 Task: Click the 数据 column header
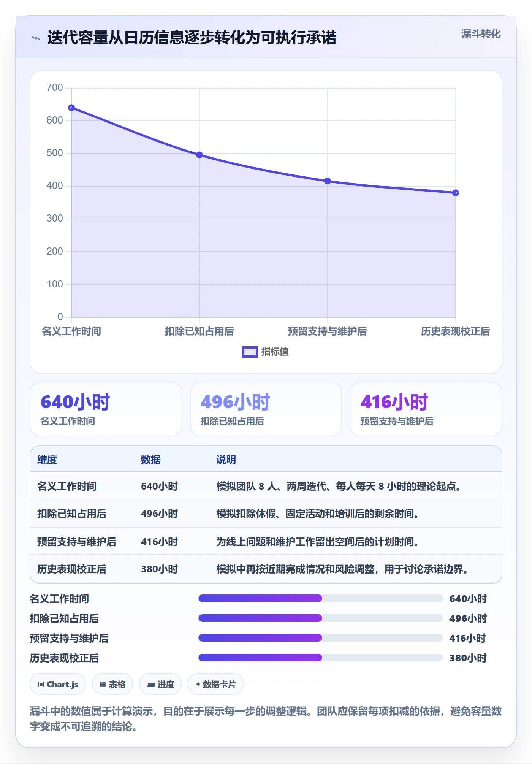click(x=151, y=460)
